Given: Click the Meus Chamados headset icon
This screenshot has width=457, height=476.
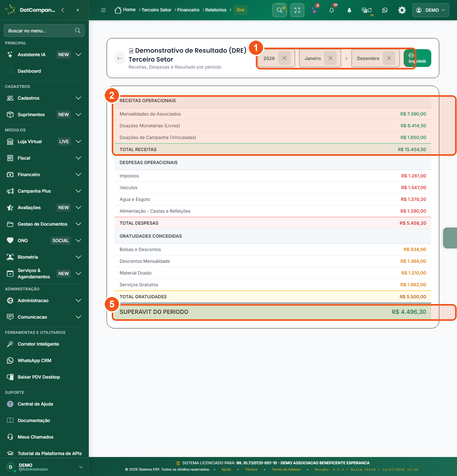Looking at the screenshot, I should pos(10,437).
